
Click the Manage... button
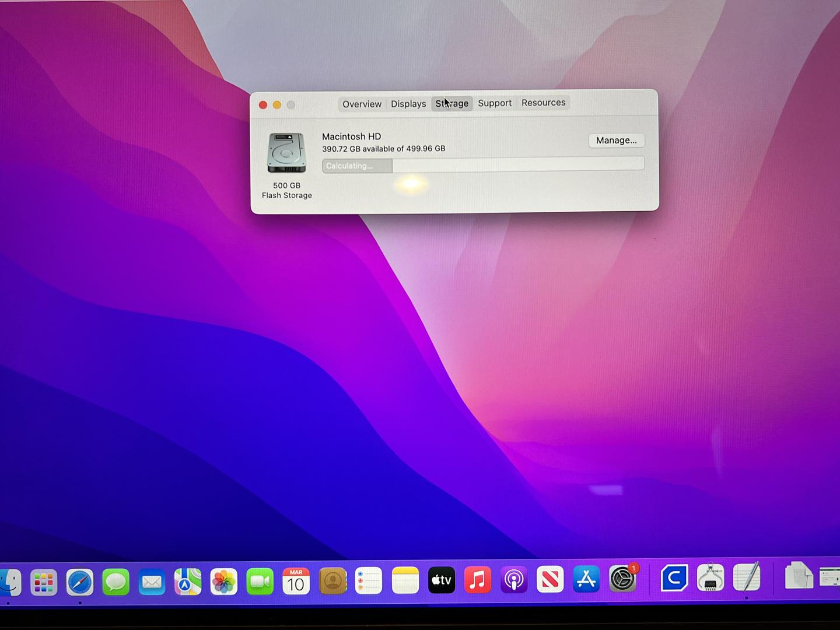tap(617, 140)
